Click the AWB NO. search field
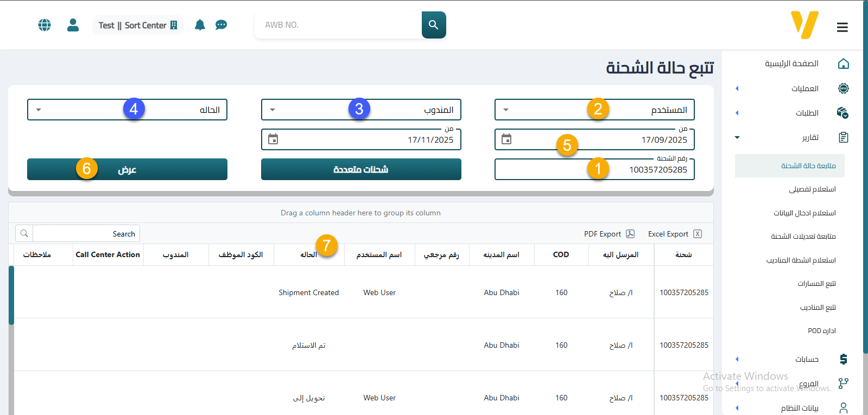This screenshot has width=868, height=415. (x=338, y=25)
